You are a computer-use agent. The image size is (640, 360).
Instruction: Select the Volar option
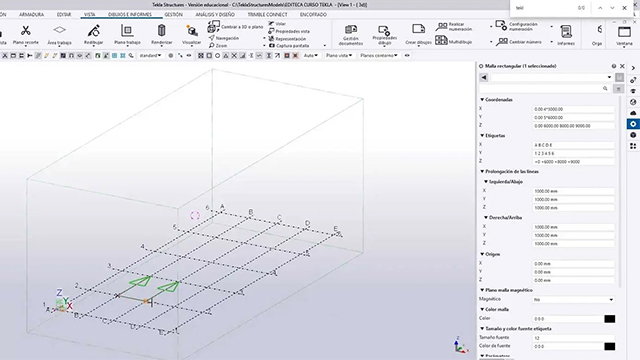[277, 24]
